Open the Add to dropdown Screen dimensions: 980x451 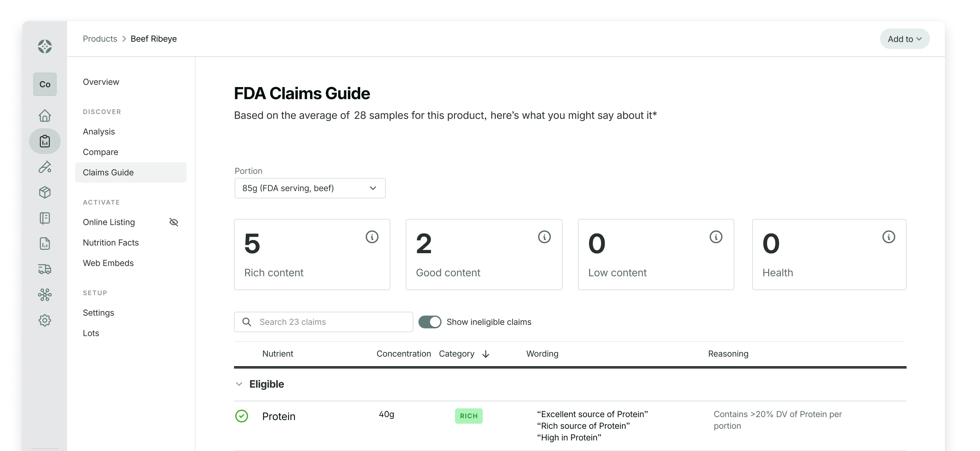904,39
